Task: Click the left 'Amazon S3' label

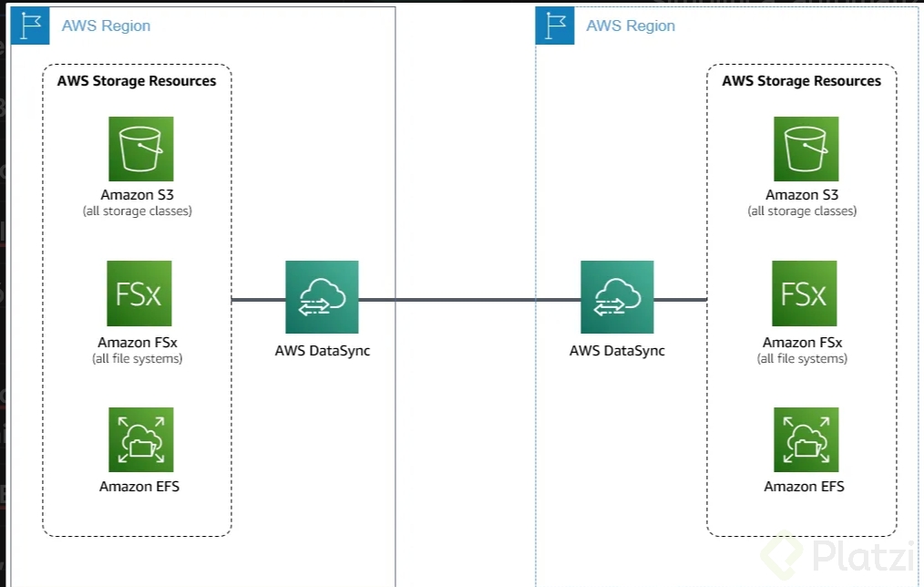Action: click(x=138, y=194)
